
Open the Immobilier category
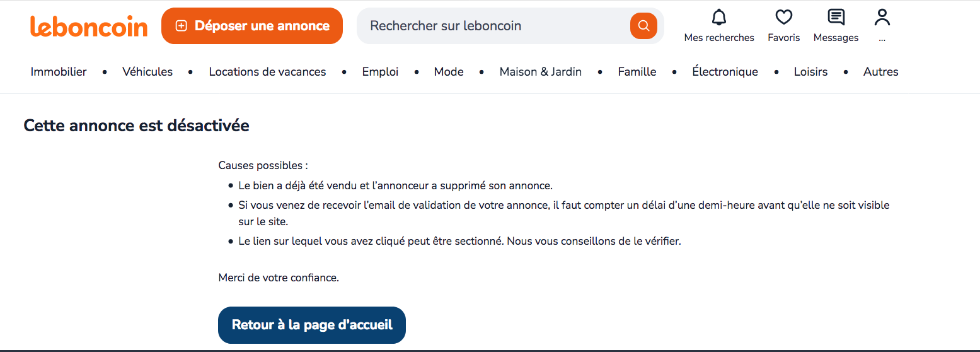click(x=59, y=72)
